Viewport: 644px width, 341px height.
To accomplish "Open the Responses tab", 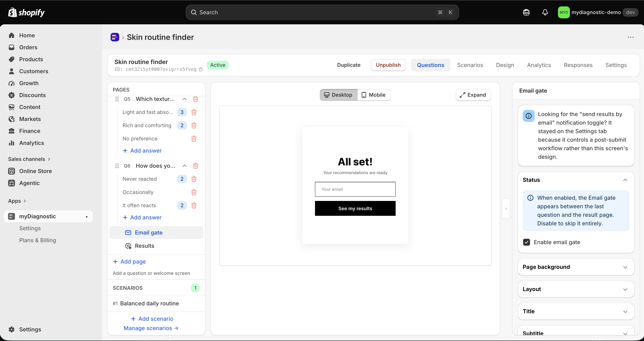I will tap(578, 65).
